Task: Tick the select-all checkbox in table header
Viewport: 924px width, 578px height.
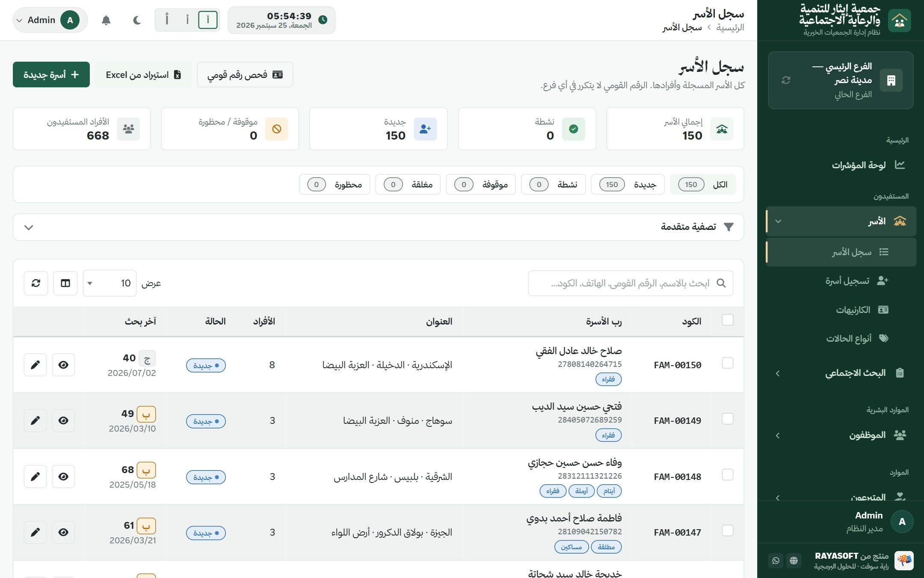Action: pos(728,320)
